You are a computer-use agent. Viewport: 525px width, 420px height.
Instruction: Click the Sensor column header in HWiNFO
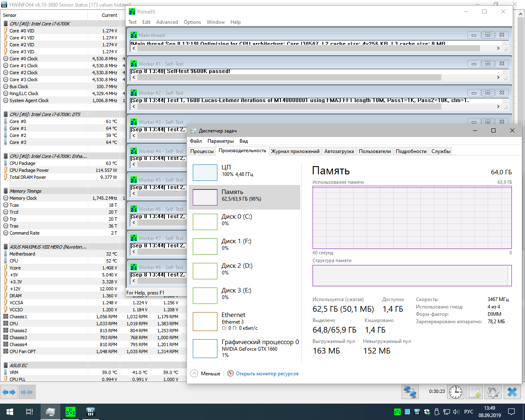44,15
